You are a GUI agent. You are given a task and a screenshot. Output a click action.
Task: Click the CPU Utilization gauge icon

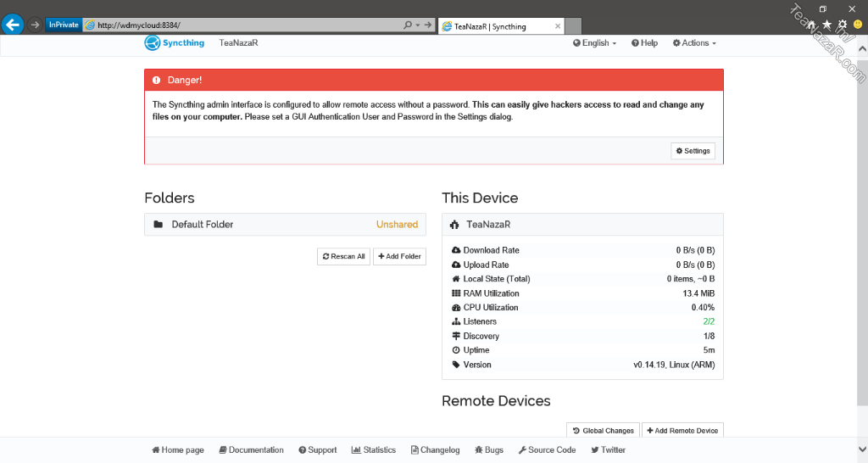point(456,307)
